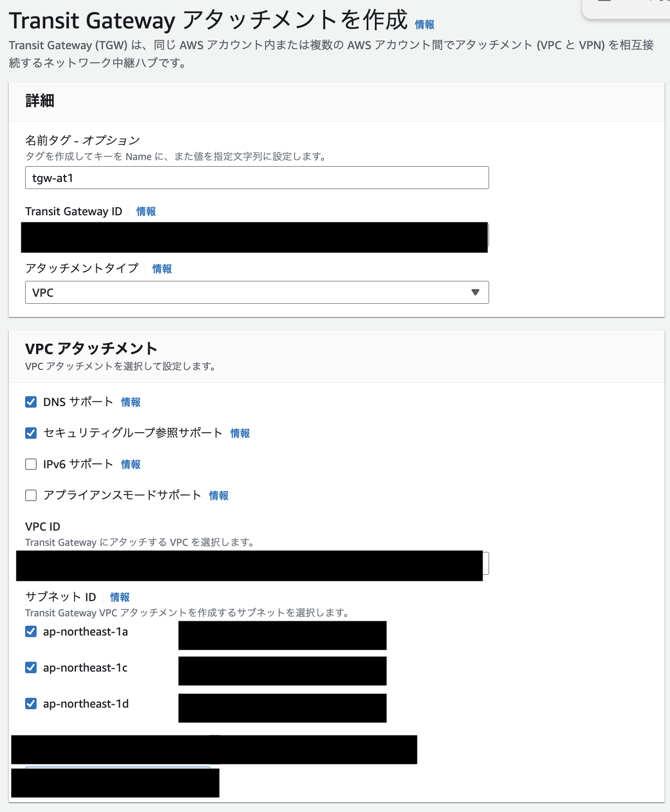670x812 pixels.
Task: Open the 情報 link beside アプライアンスモードサポート
Action: pos(219,496)
